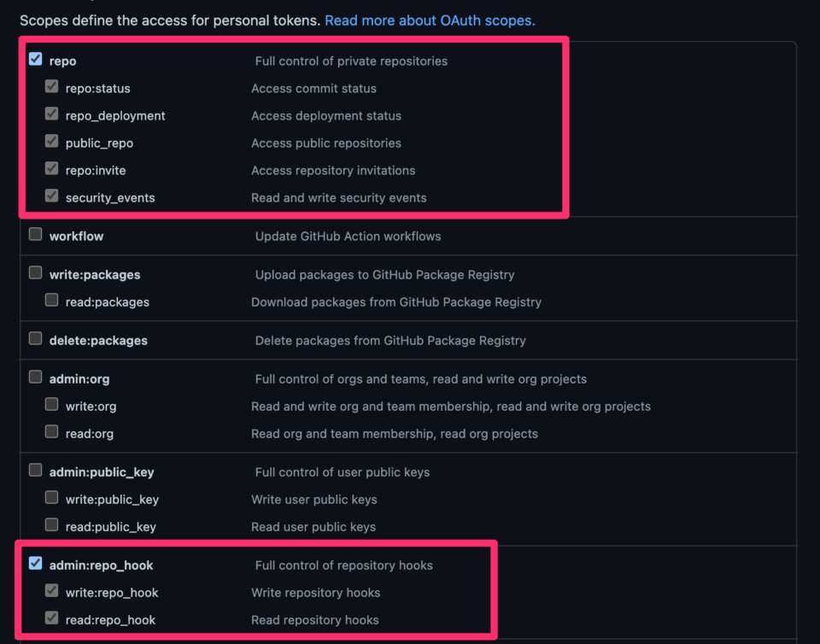Uncheck the repo scope checkbox

36,59
